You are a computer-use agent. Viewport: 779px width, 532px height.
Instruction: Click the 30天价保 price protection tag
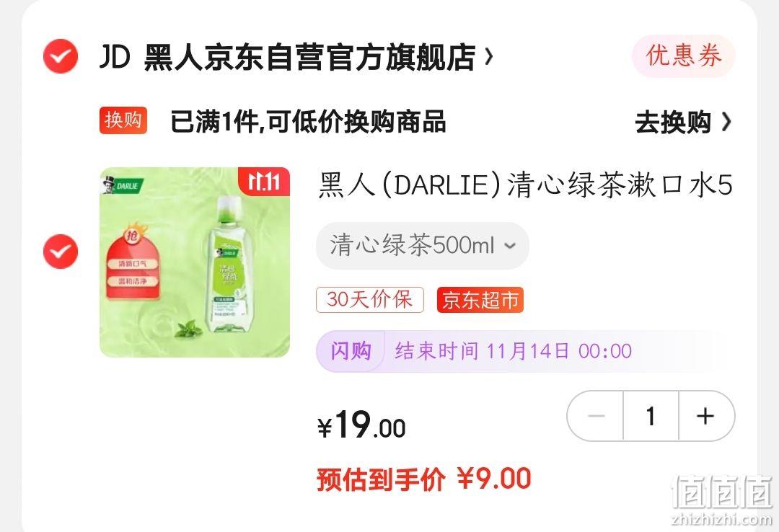tap(369, 300)
